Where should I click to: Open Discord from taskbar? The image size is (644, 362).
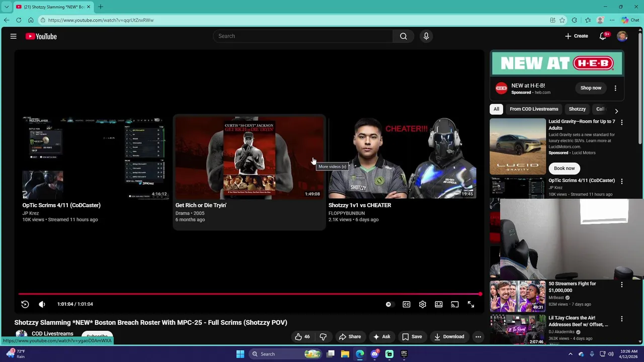[374, 354]
